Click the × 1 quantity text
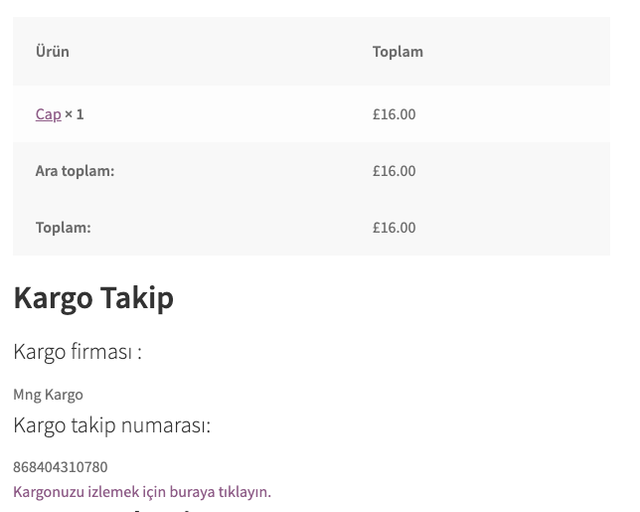This screenshot has height=512, width=640. tap(74, 114)
